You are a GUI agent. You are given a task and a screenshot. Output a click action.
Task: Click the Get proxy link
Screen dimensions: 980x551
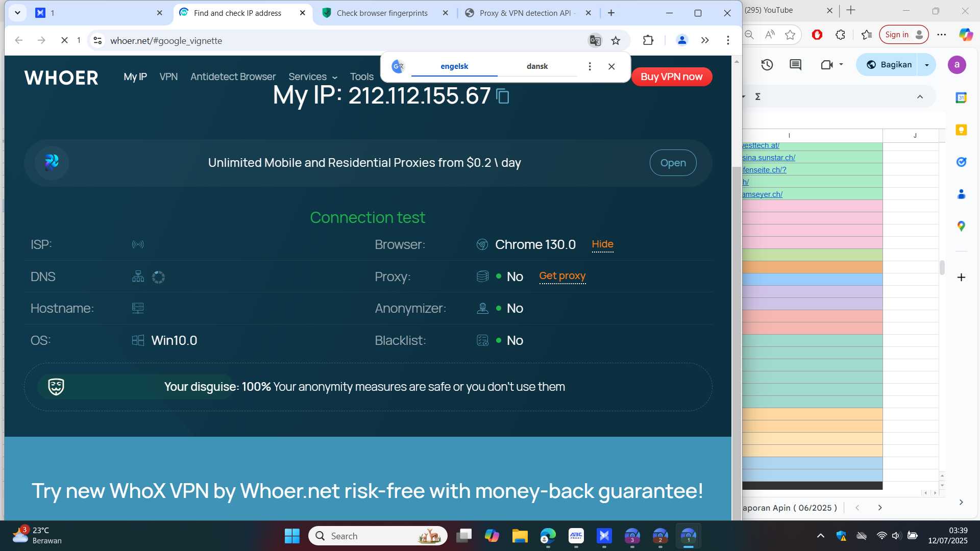click(x=562, y=276)
